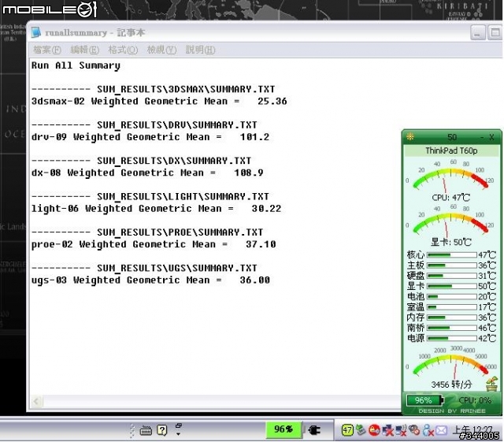Image resolution: width=504 pixels, height=442 pixels.
Task: Click the 47 temperature tray icon
Action: click(x=347, y=430)
